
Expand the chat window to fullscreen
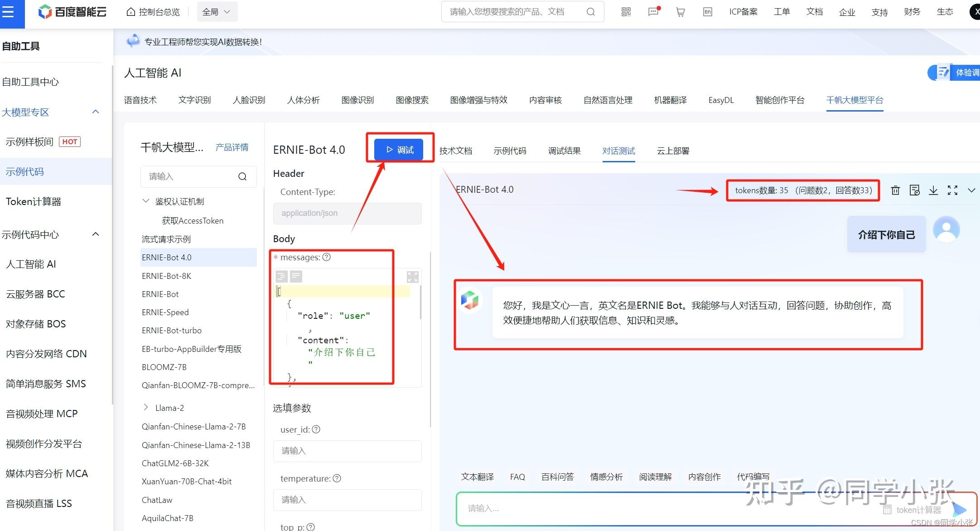[952, 190]
